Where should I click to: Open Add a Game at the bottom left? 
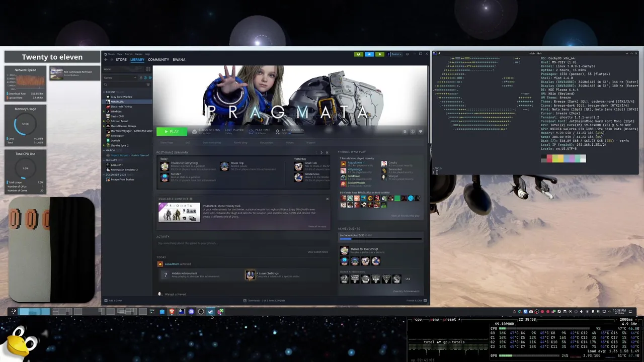click(113, 301)
